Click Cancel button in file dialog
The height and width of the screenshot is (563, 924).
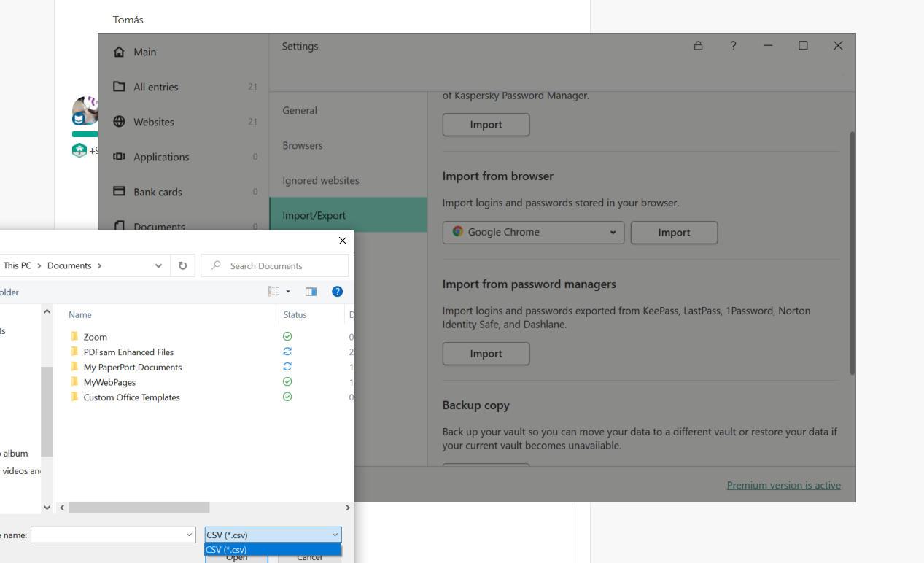pos(309,557)
